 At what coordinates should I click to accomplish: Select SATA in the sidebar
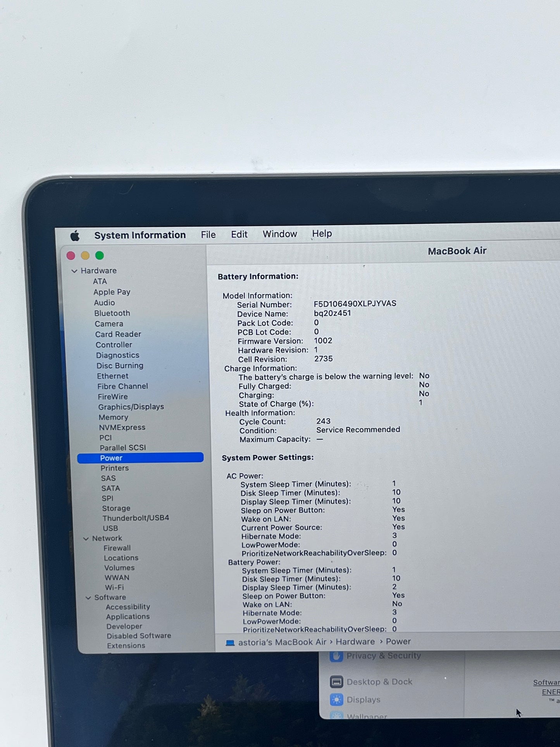111,488
